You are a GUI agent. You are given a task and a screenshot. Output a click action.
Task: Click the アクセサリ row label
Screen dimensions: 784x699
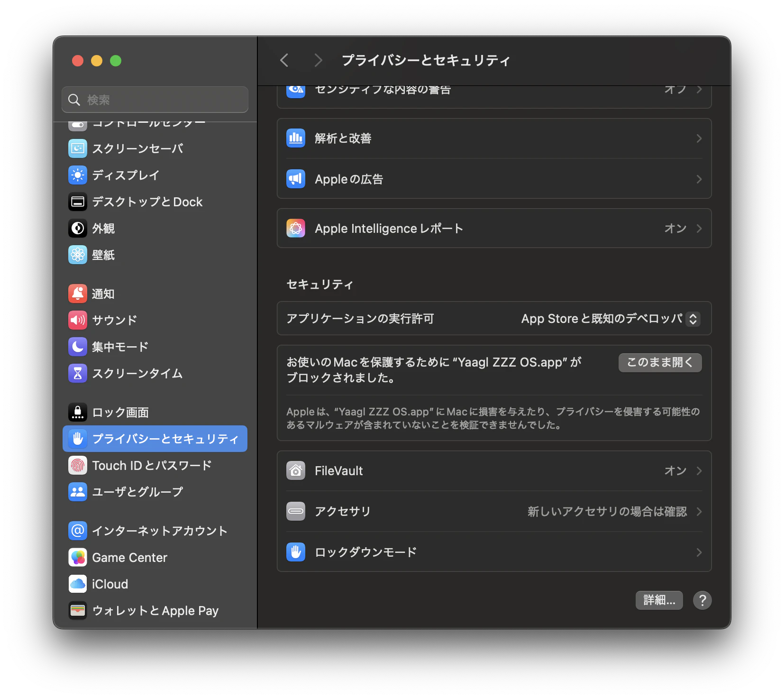tap(343, 512)
